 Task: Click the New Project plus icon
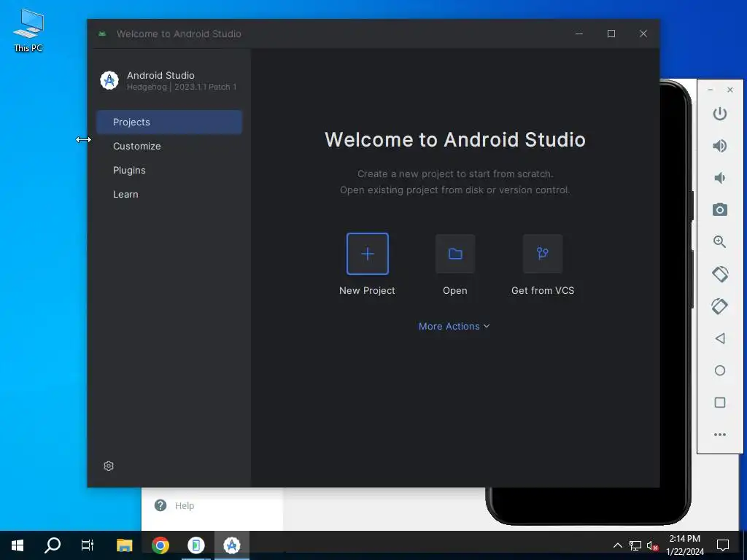[x=368, y=254]
